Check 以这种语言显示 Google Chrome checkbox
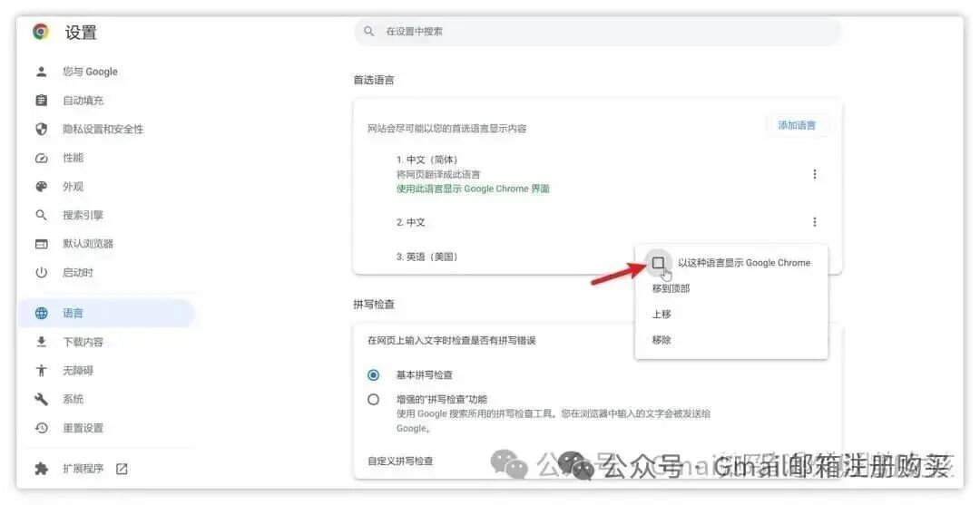The height and width of the screenshot is (505, 980). coord(658,263)
